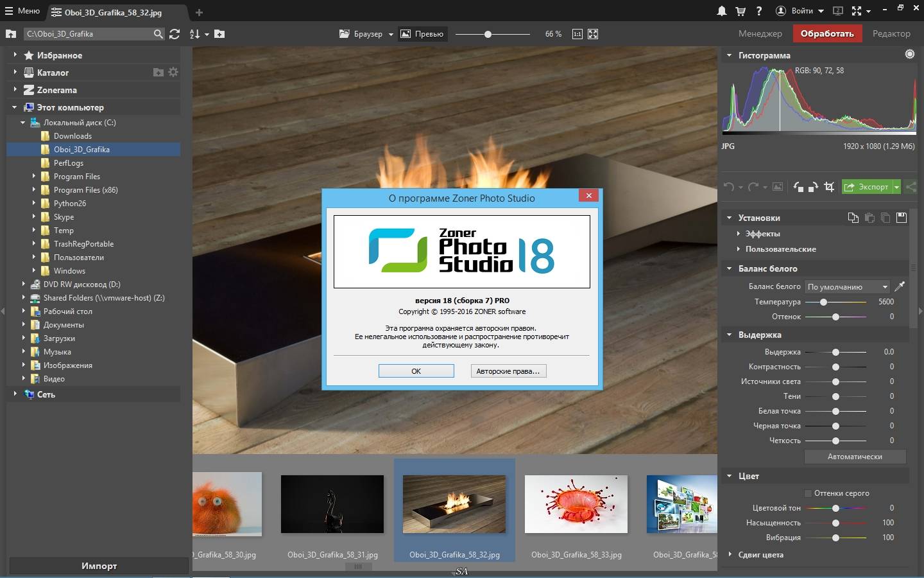Show image at 1:1 zoom
This screenshot has width=924, height=578.
point(577,34)
